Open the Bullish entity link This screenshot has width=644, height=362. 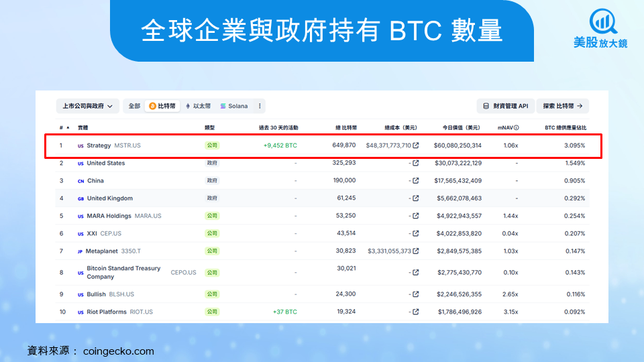(x=96, y=294)
